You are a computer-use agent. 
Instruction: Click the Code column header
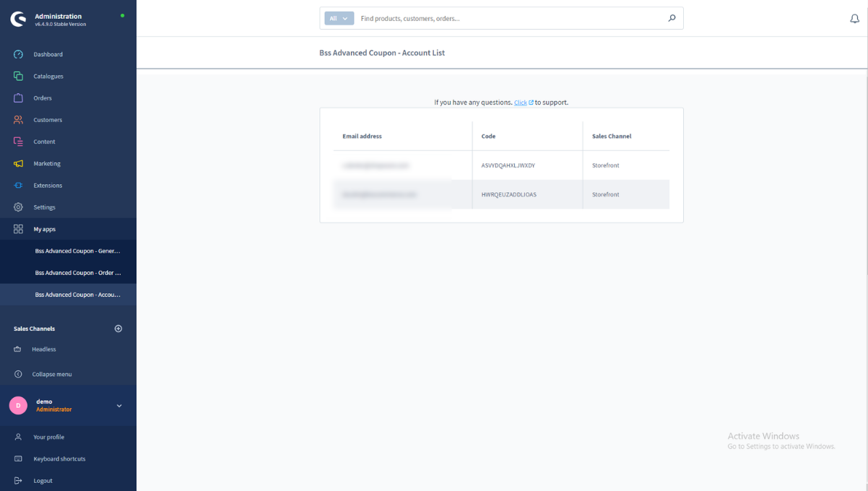[488, 136]
